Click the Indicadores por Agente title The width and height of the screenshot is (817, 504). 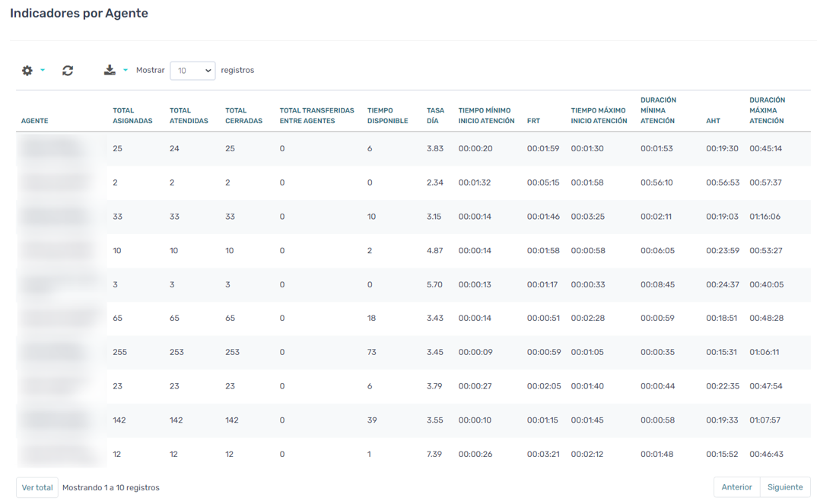pyautogui.click(x=79, y=13)
